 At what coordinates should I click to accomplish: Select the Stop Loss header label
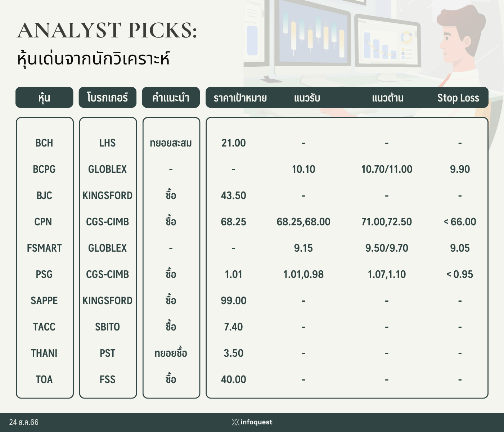click(x=458, y=98)
